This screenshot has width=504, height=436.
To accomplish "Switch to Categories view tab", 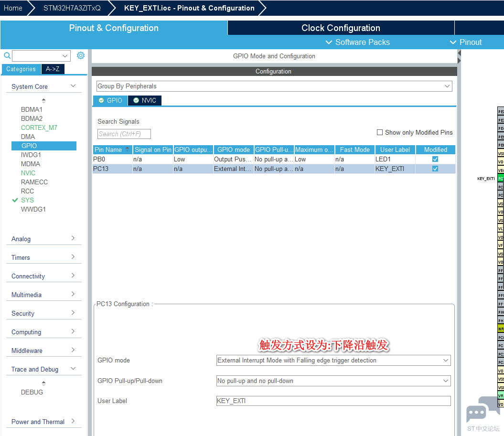I will (x=21, y=69).
